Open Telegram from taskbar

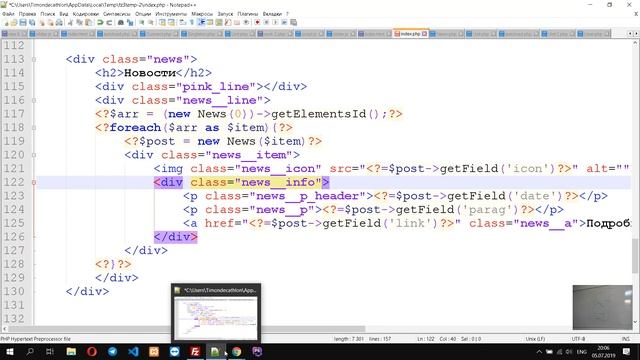(113, 351)
